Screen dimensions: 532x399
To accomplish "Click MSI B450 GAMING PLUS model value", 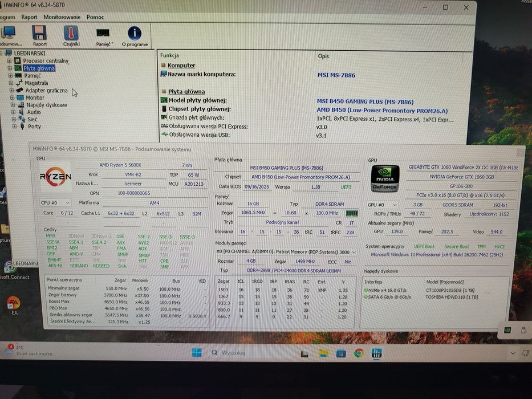I will coord(365,101).
